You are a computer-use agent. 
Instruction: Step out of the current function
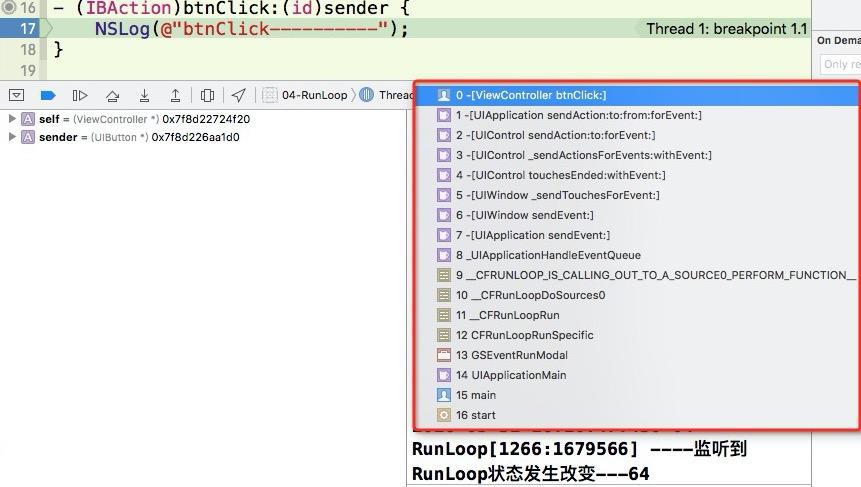[x=175, y=96]
